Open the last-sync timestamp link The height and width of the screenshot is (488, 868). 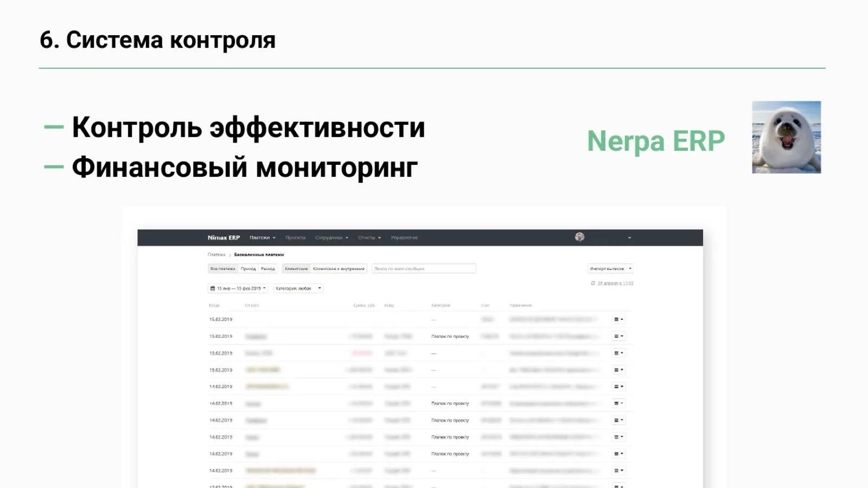point(616,283)
